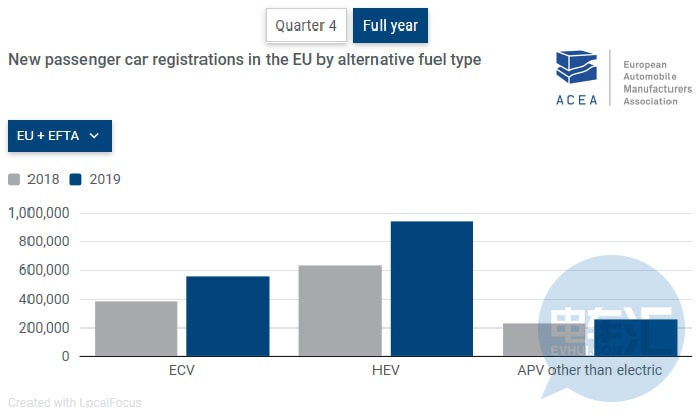Switch to the Quarter 4 tab
This screenshot has width=700, height=417.
(306, 25)
